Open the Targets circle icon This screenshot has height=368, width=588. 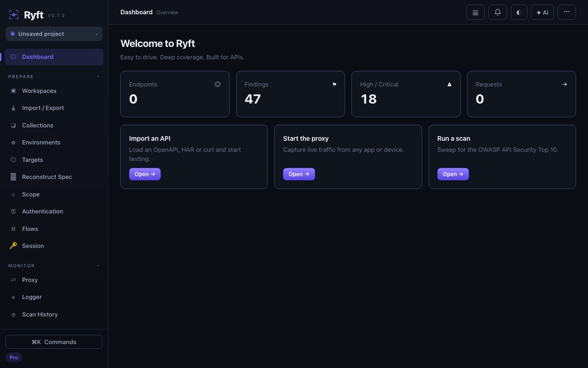13,160
